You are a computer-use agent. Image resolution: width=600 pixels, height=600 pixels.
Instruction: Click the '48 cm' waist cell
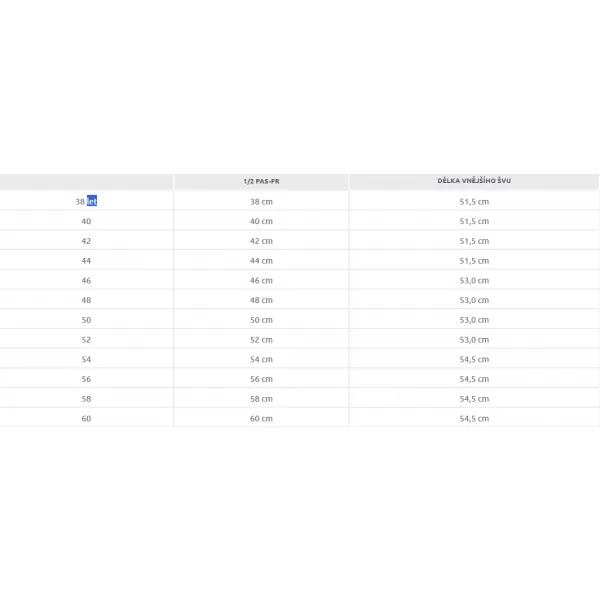click(x=261, y=300)
